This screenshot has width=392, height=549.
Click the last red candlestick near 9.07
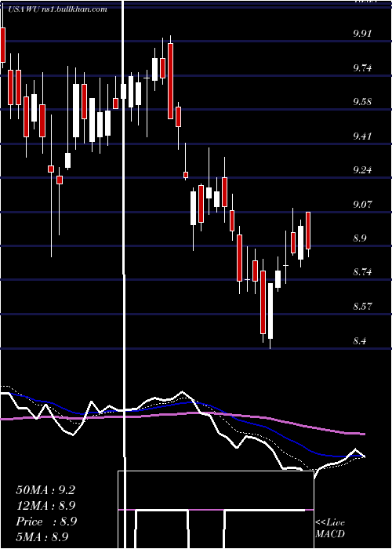coord(308,231)
